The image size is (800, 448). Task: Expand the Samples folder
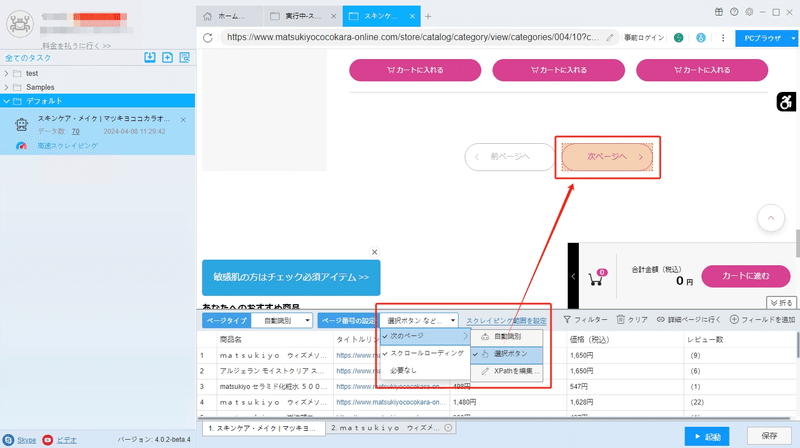click(6, 87)
